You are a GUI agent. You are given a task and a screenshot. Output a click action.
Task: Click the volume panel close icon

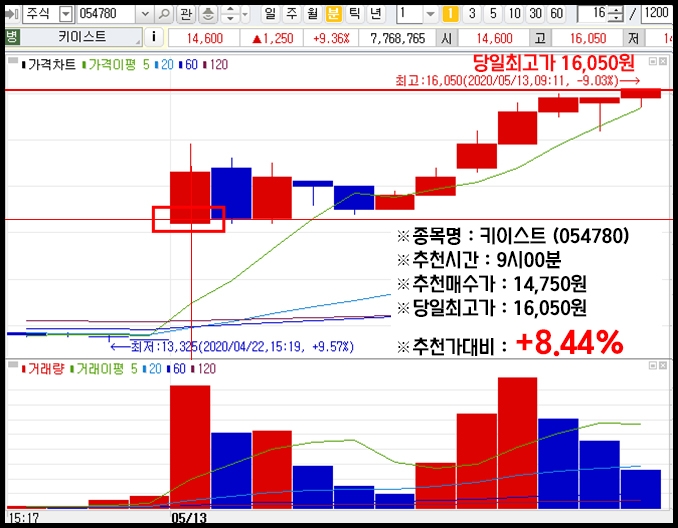pos(663,365)
